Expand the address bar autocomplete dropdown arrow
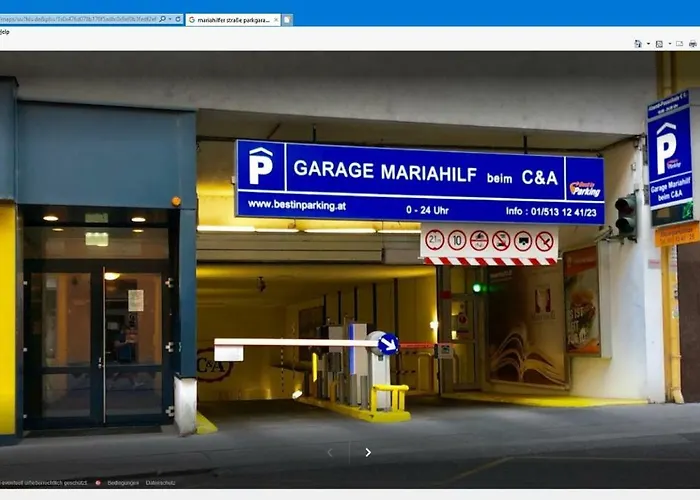Viewport: 700px width, 500px height. [168, 19]
